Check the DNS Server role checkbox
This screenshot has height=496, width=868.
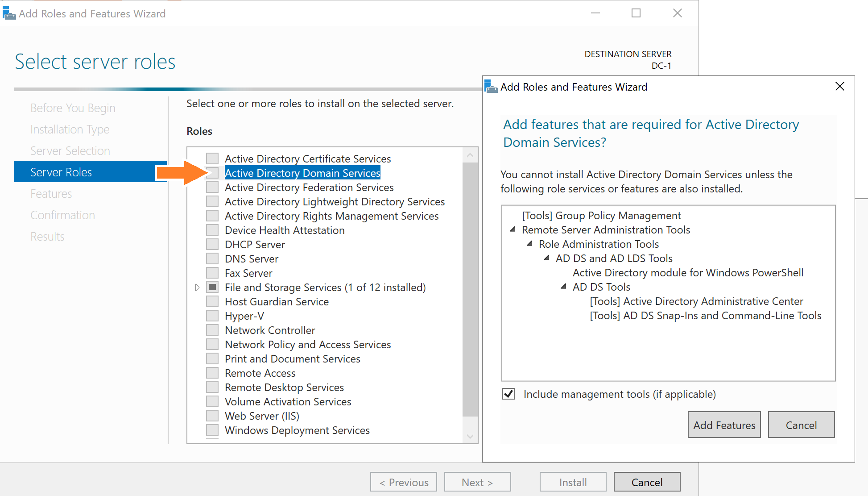pyautogui.click(x=212, y=259)
